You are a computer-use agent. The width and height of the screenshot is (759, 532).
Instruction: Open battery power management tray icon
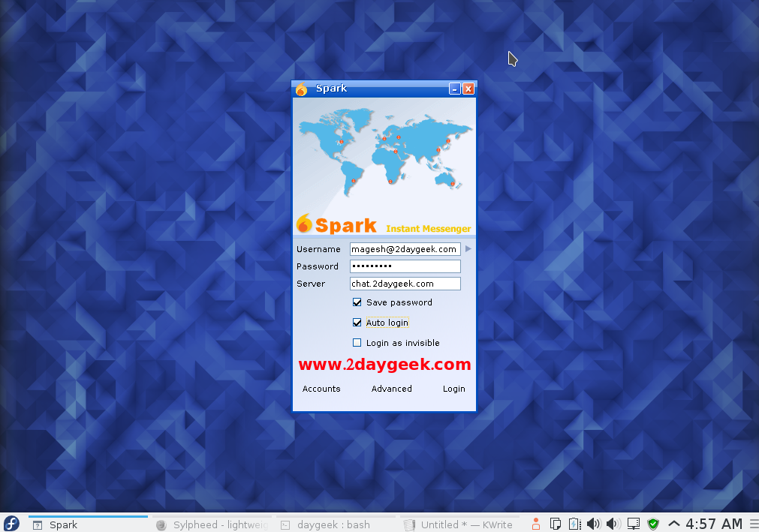coord(574,524)
